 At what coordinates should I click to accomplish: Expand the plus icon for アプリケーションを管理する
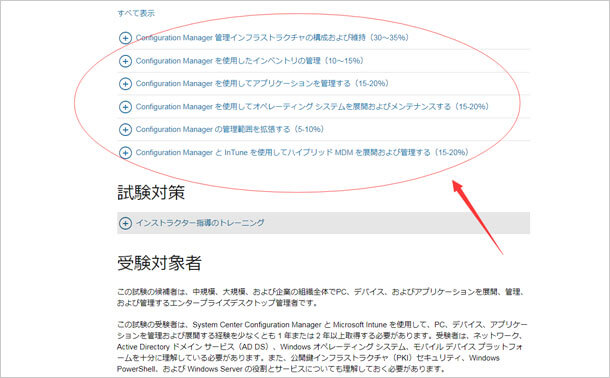tap(125, 84)
